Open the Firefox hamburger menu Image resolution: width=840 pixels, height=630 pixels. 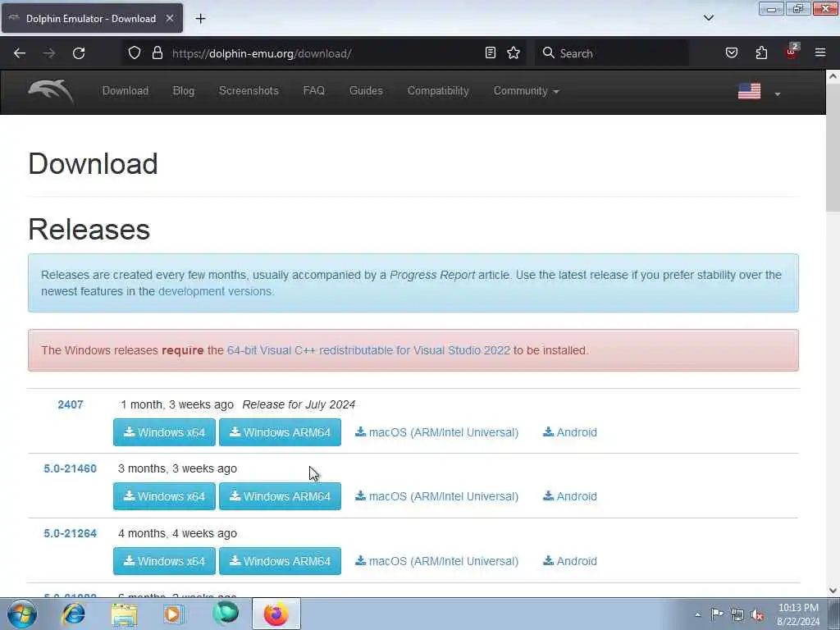(x=819, y=52)
